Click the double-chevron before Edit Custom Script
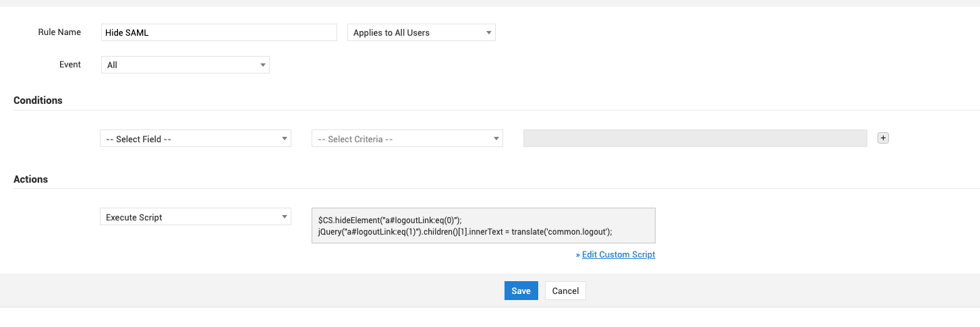Image resolution: width=980 pixels, height=327 pixels. click(578, 255)
